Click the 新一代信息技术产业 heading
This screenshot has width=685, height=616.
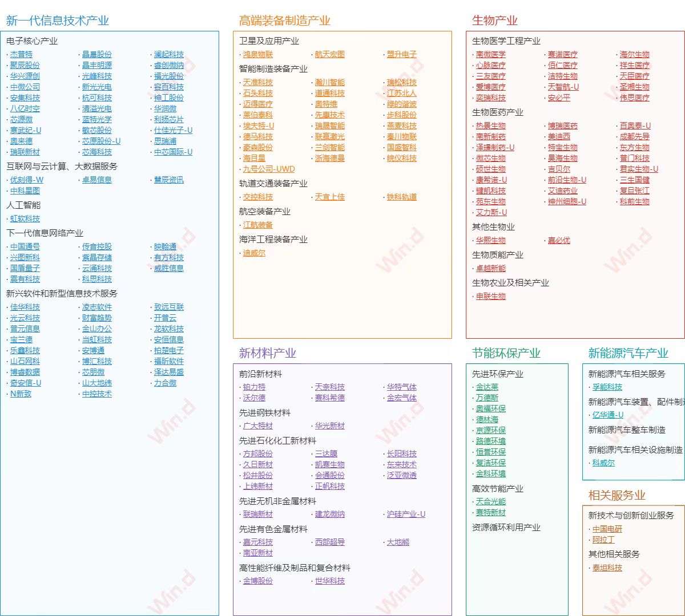(57, 21)
